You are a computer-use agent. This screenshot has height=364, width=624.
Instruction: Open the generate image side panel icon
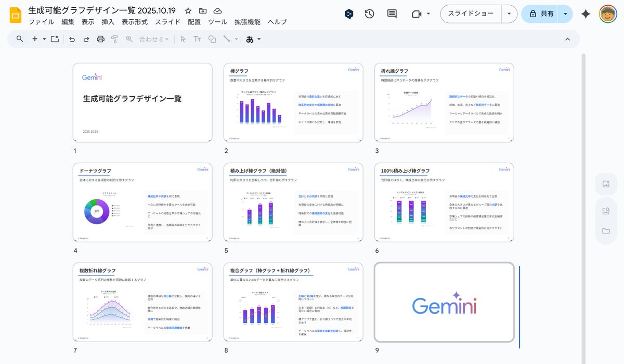[606, 184]
